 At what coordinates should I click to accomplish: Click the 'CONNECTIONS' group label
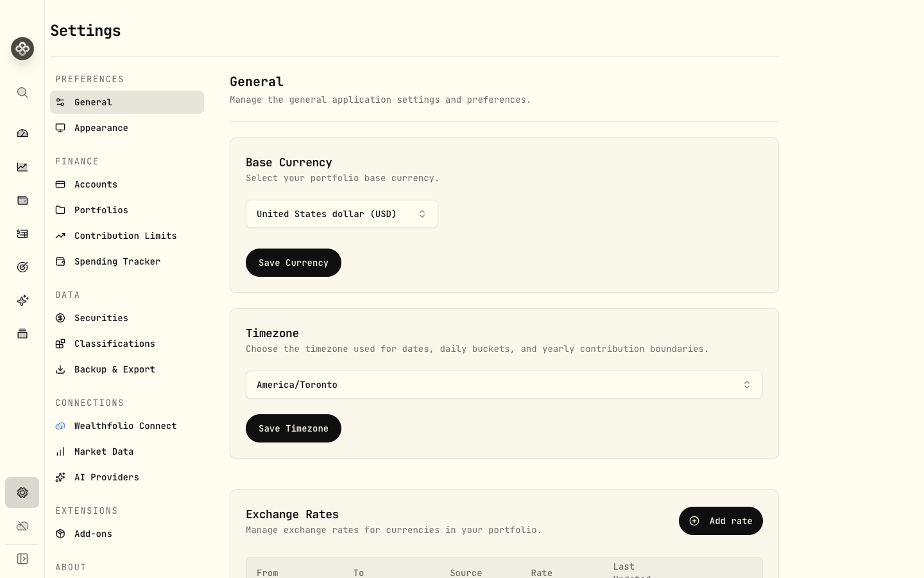pyautogui.click(x=90, y=403)
